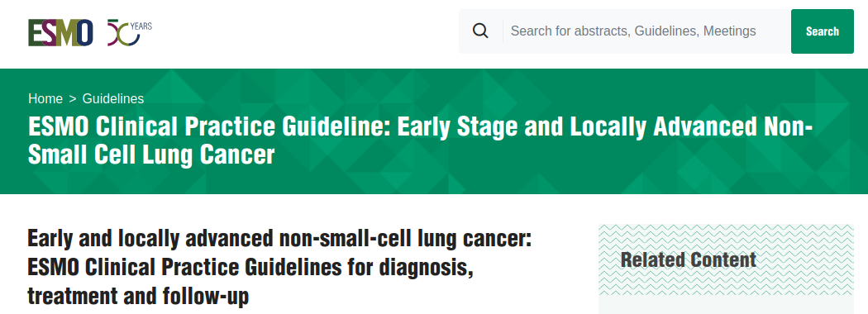Click the empty green banner area right of breadcrumbs
Viewport: 868px width, 314px height.
[498, 98]
